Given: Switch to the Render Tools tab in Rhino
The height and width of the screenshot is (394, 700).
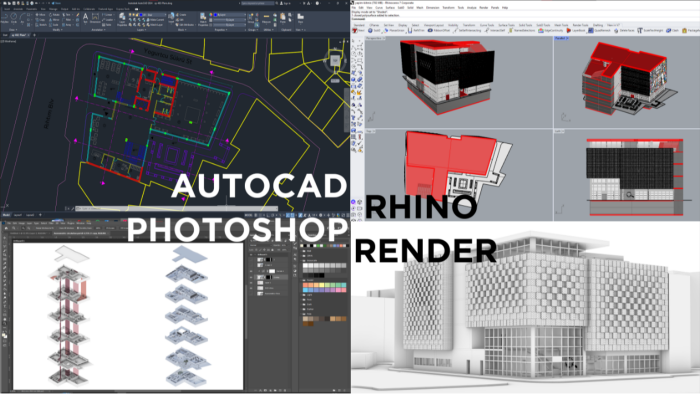Looking at the screenshot, I should coord(580,25).
